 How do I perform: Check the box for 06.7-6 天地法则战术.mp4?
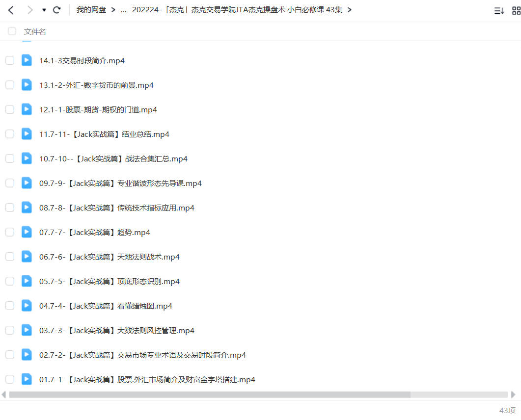[x=10, y=257]
